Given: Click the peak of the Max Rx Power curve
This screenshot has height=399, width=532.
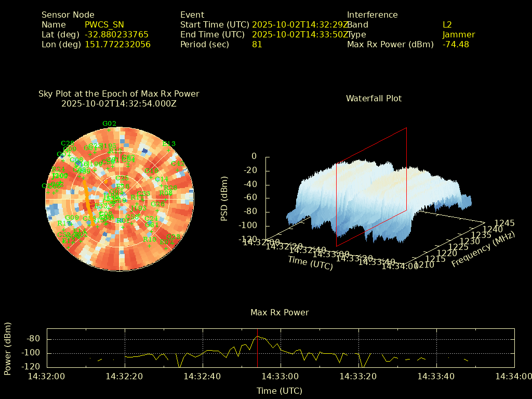Looking at the screenshot, I should (257, 336).
